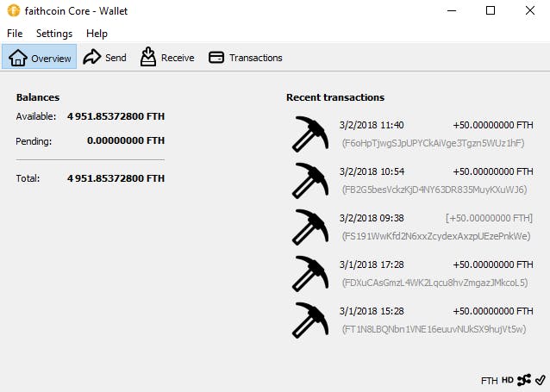Viewport: 550px width, 392px height.
Task: Click the +50.00000000 FTH amount at 10:54
Action: 493,171
